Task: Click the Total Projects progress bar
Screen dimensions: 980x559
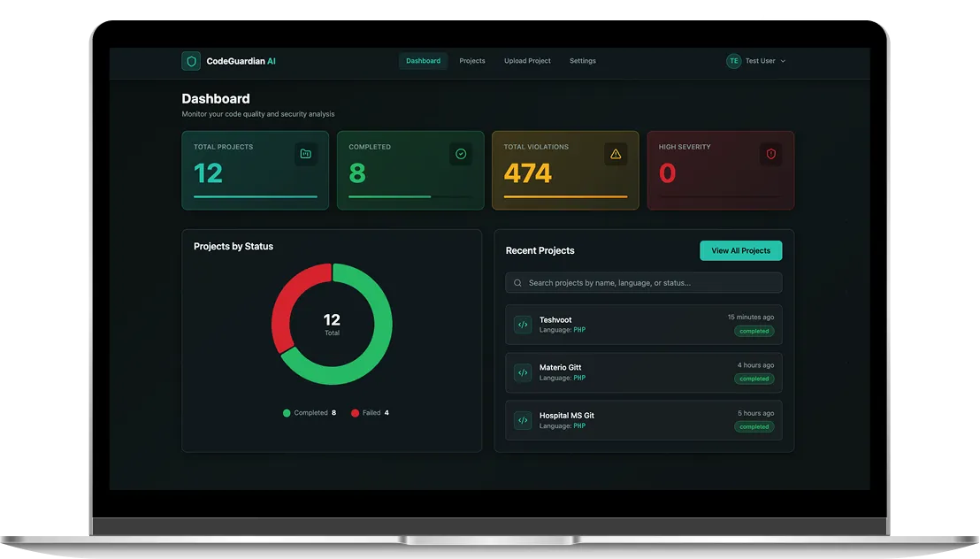Action: click(x=255, y=197)
